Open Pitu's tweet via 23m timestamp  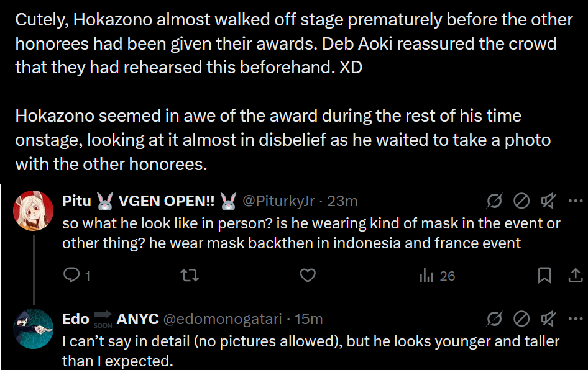pyautogui.click(x=342, y=201)
